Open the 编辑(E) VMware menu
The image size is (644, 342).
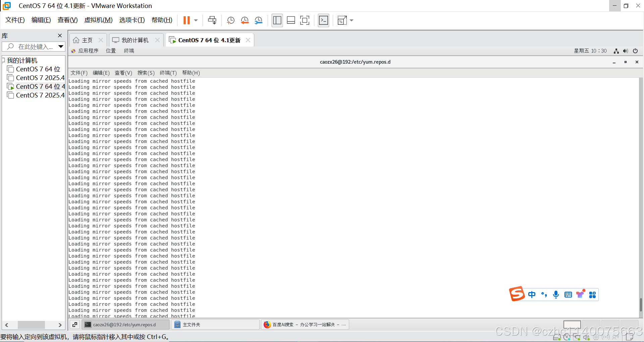point(41,20)
